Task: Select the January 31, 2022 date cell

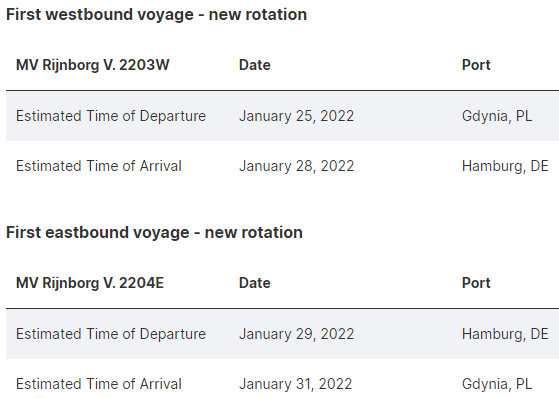Action: coord(296,384)
